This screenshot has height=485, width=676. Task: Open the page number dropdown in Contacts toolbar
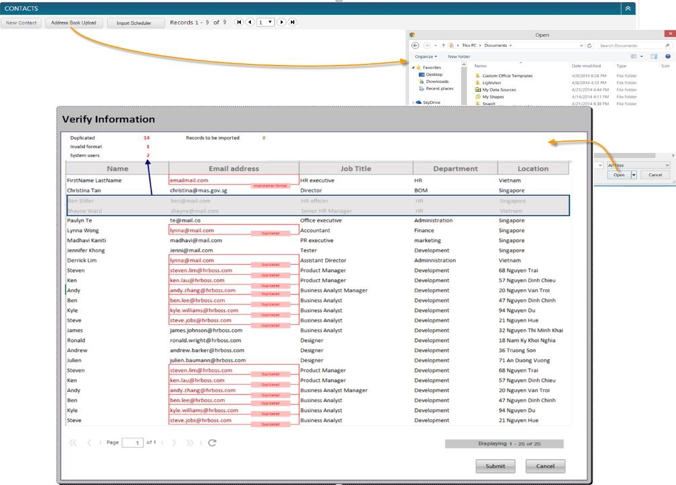point(266,22)
